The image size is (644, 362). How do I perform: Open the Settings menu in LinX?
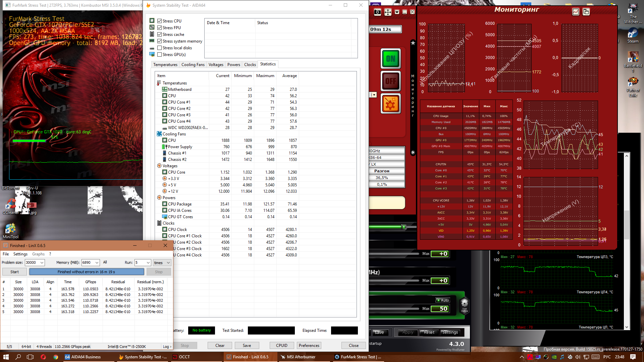20,254
